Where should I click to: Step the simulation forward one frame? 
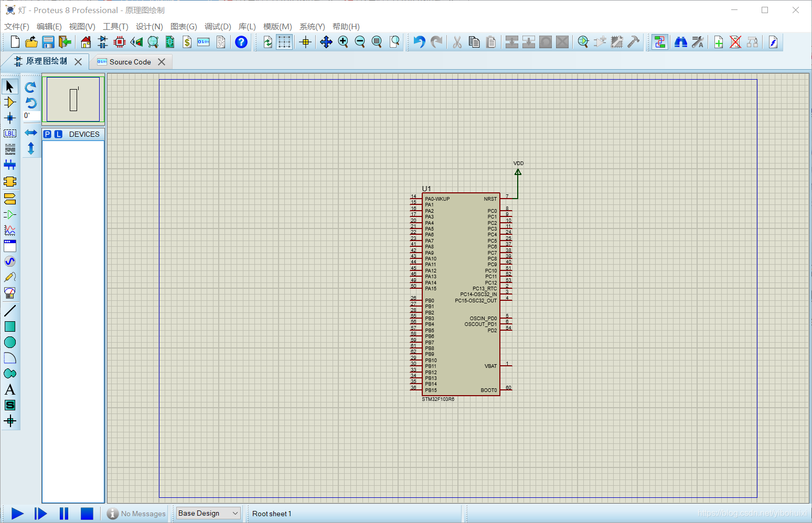point(40,514)
